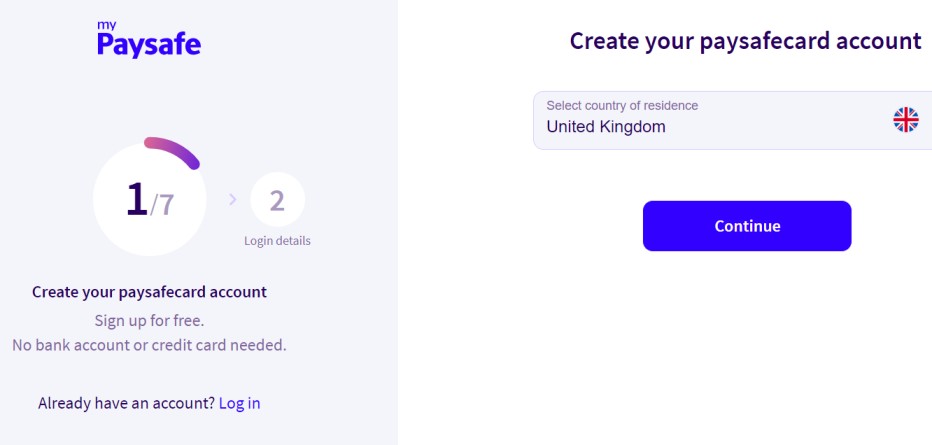Open the country of residence dropdown
Screen dimensions: 932x445
point(732,120)
